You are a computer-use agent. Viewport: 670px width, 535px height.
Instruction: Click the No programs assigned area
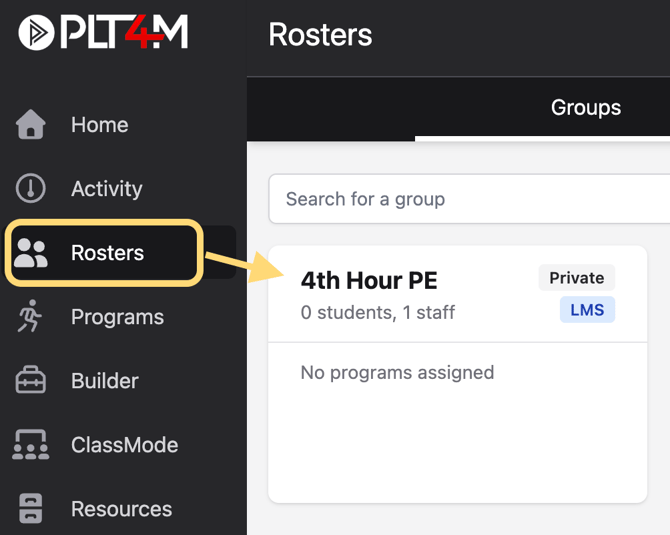coord(397,373)
